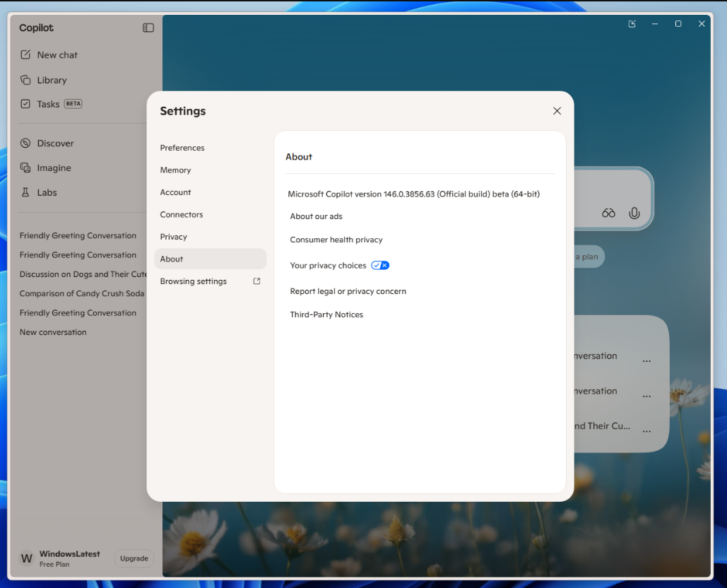Activate the microphone voice input icon
This screenshot has width=727, height=588.
[634, 213]
